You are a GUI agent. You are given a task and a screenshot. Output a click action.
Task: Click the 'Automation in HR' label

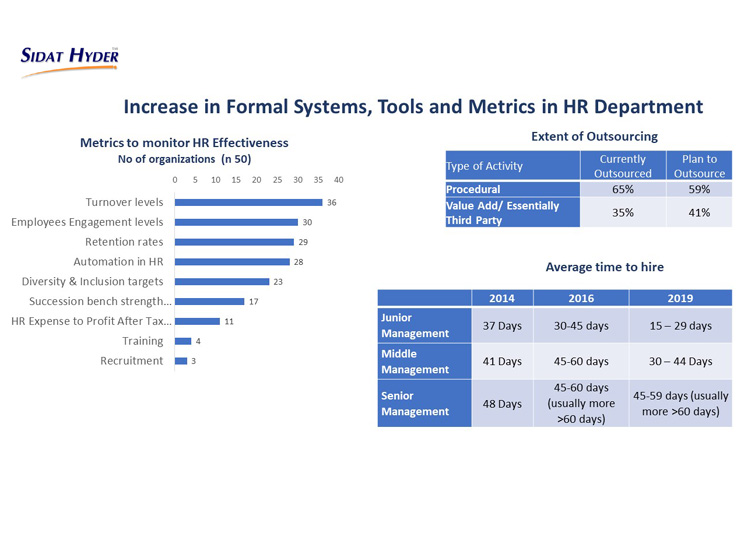pos(118,262)
